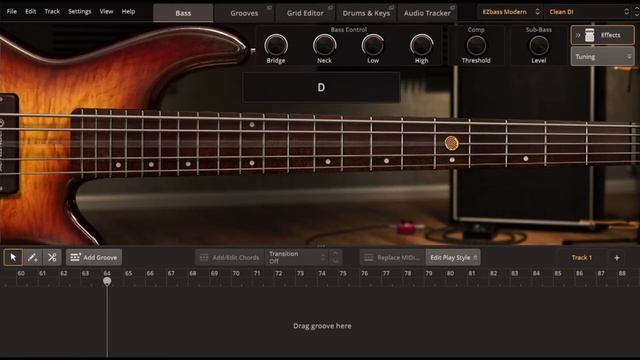Click the Edit Play Style menu icon
Screen dimensions: 640x360
tap(475, 258)
